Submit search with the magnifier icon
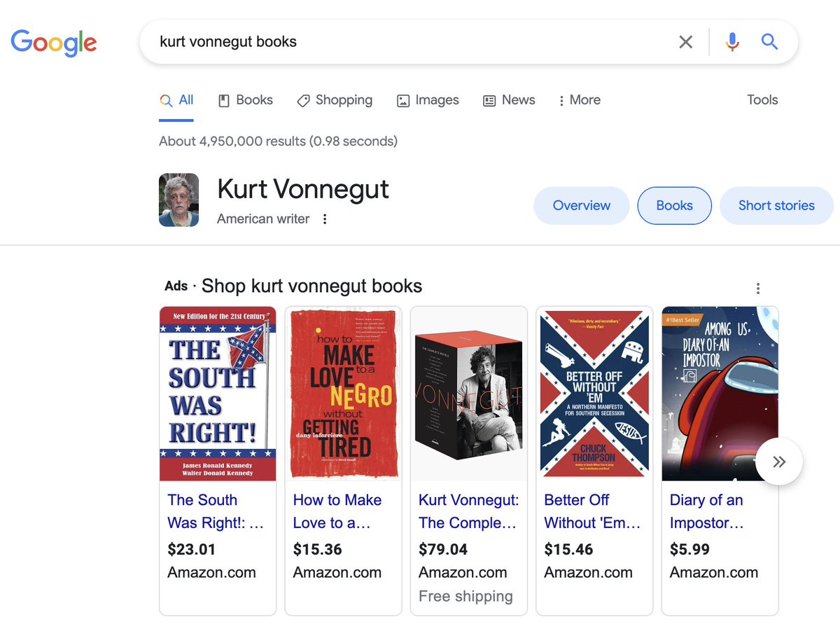The height and width of the screenshot is (638, 840). click(x=769, y=42)
